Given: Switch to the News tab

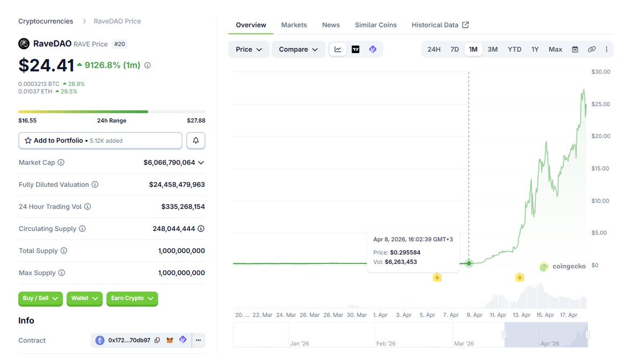Looking at the screenshot, I should (331, 25).
